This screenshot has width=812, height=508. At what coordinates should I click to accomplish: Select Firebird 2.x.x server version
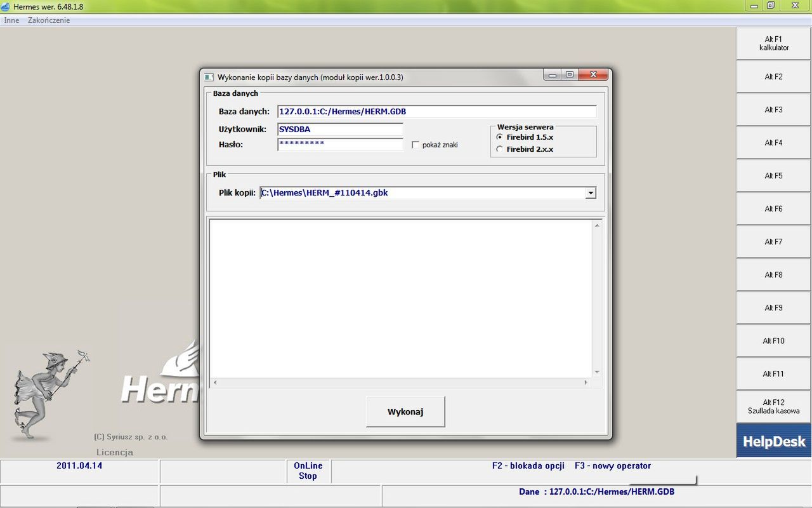point(500,149)
